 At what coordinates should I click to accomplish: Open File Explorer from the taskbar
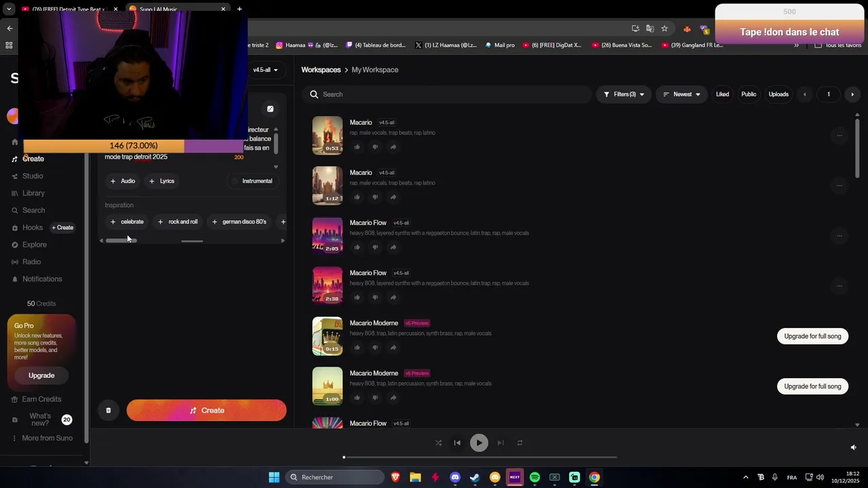[x=415, y=477]
